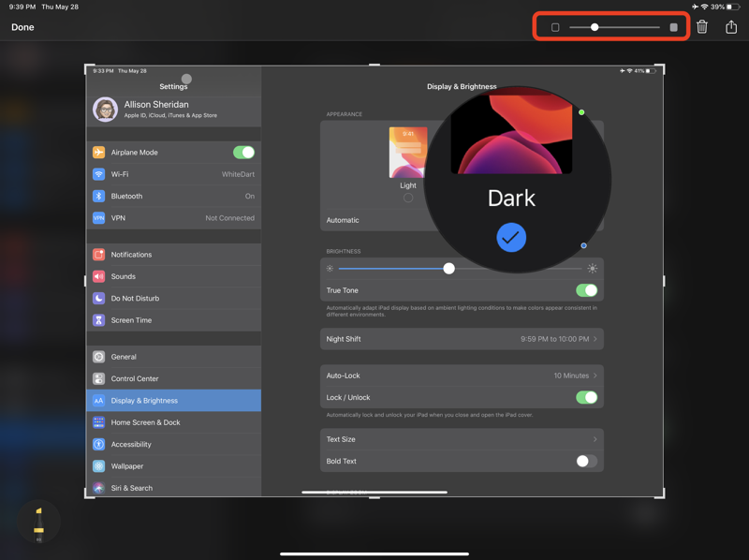Expand the Night Shift settings row
The width and height of the screenshot is (749, 560).
pyautogui.click(x=462, y=339)
